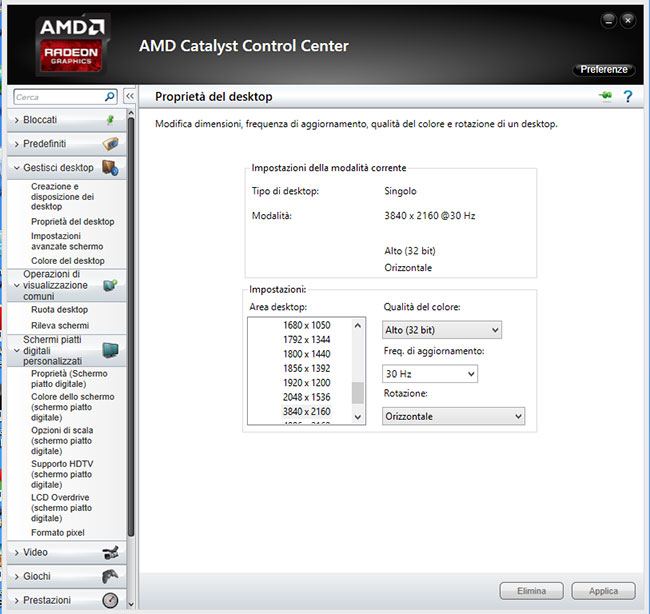Collapse the Gestisci desktop section
The height and width of the screenshot is (614, 650).
66,167
